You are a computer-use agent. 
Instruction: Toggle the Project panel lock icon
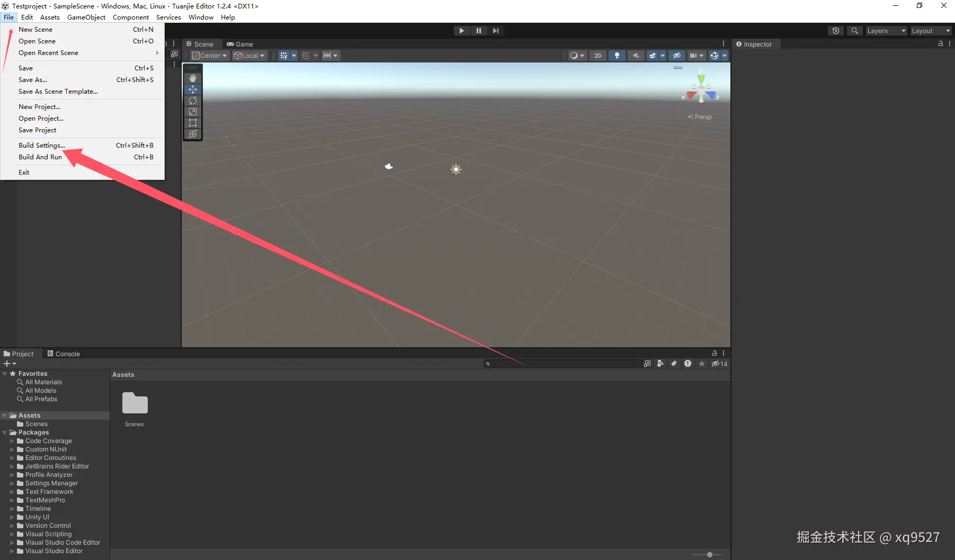click(x=714, y=353)
